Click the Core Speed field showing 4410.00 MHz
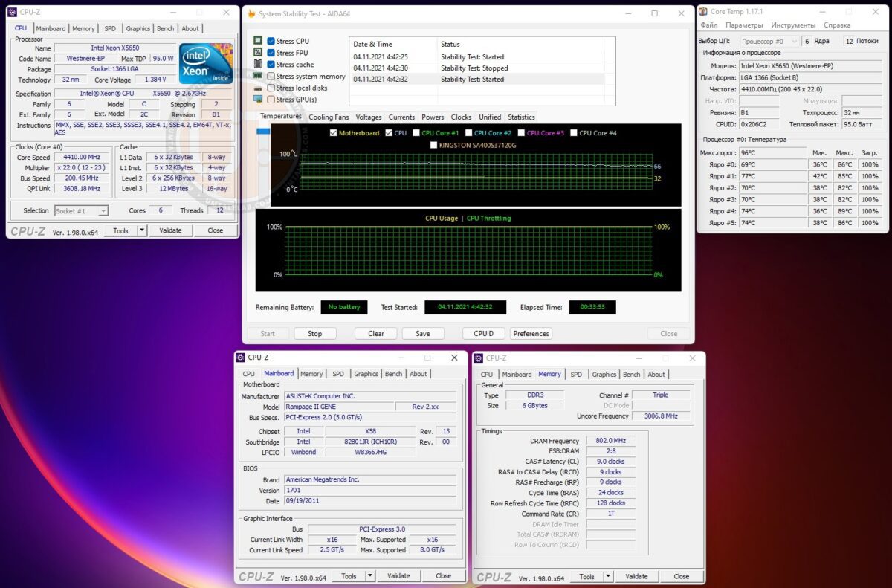The width and height of the screenshot is (892, 588). pos(82,158)
